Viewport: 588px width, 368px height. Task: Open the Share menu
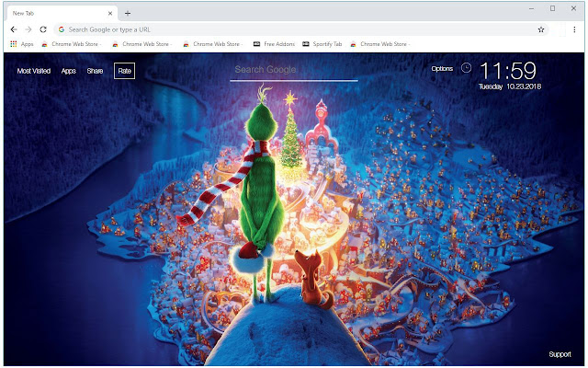95,71
